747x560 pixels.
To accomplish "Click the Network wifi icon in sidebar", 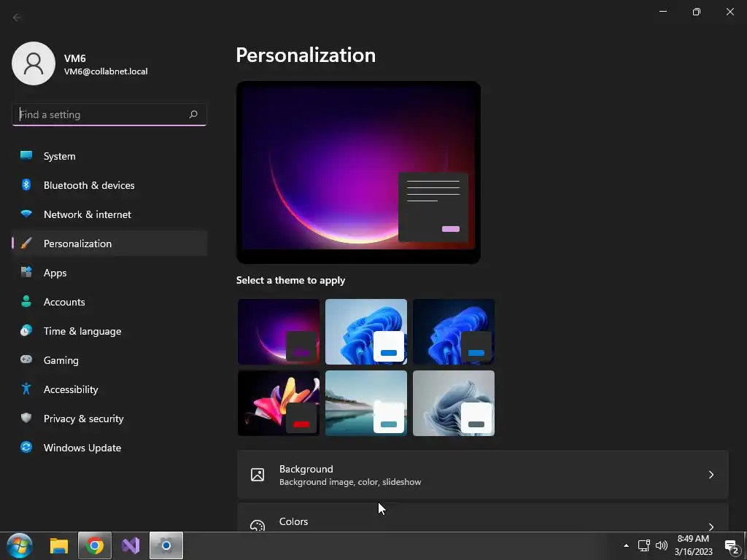I will [x=26, y=214].
